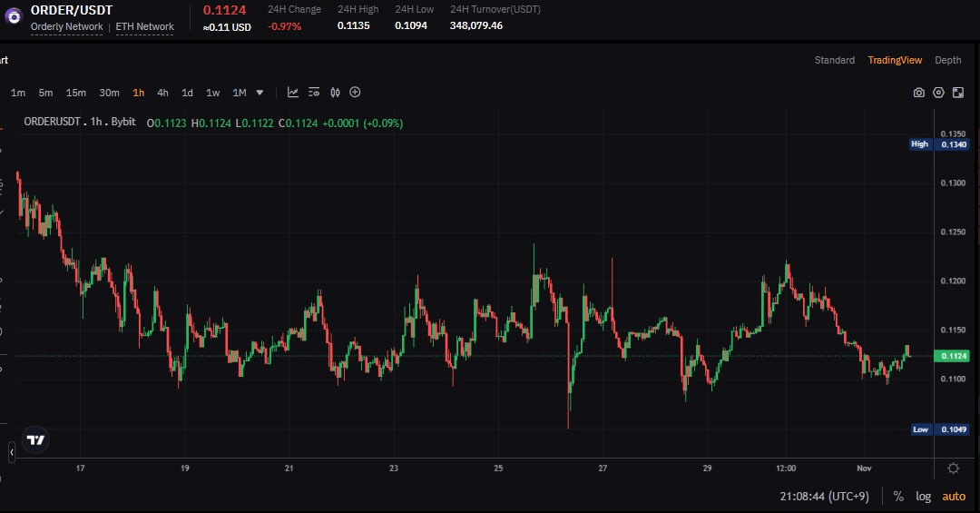Screen dimensions: 980x513
Task: Click the last price 0.1124 in header
Action: pyautogui.click(x=224, y=10)
